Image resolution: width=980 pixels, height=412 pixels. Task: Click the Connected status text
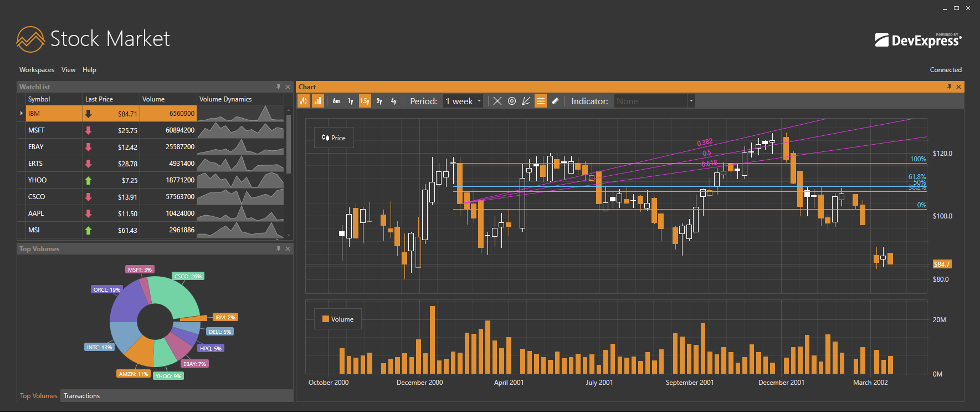[946, 70]
